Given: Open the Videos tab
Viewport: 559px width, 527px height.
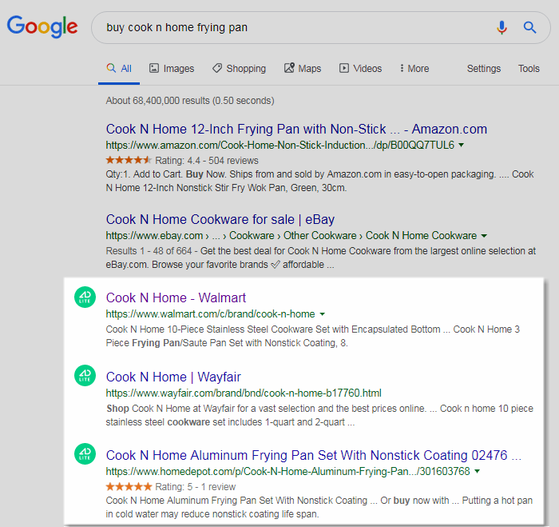Looking at the screenshot, I should tap(360, 68).
